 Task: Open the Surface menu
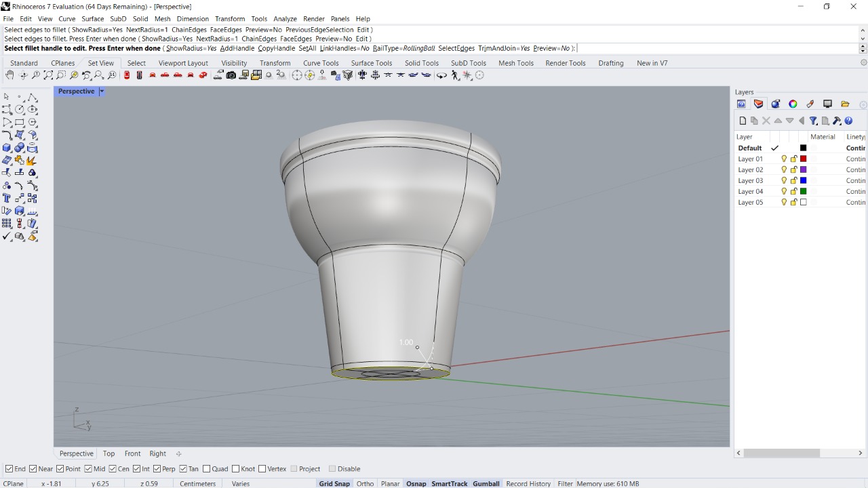(x=93, y=19)
